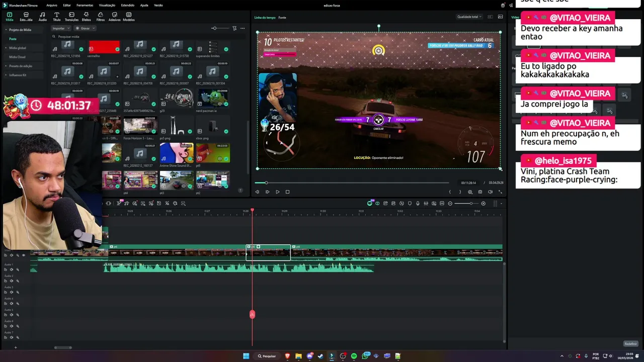Image resolution: width=644 pixels, height=362 pixels.
Task: Click the green AI assistant icon in timeline toolbar
Action: (x=369, y=203)
